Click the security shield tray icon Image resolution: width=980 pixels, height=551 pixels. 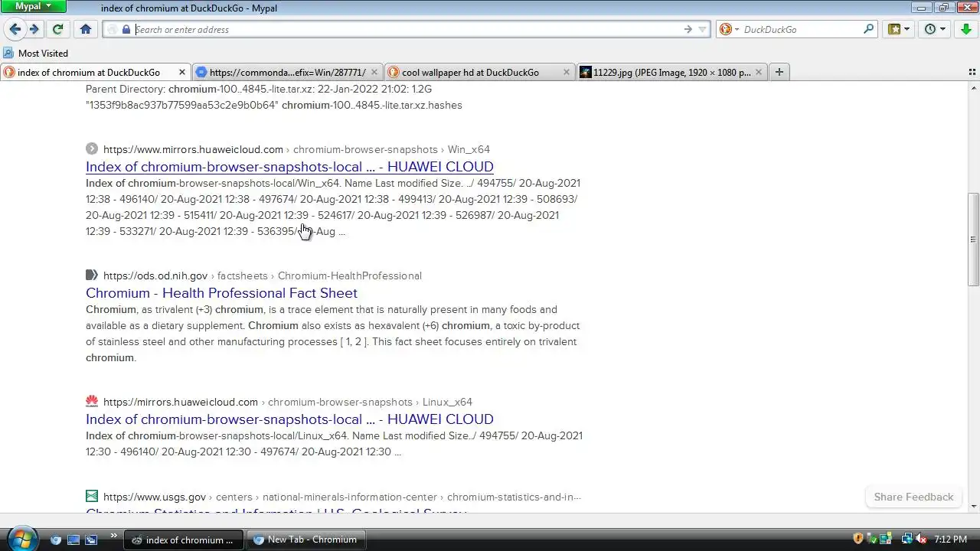(x=858, y=540)
